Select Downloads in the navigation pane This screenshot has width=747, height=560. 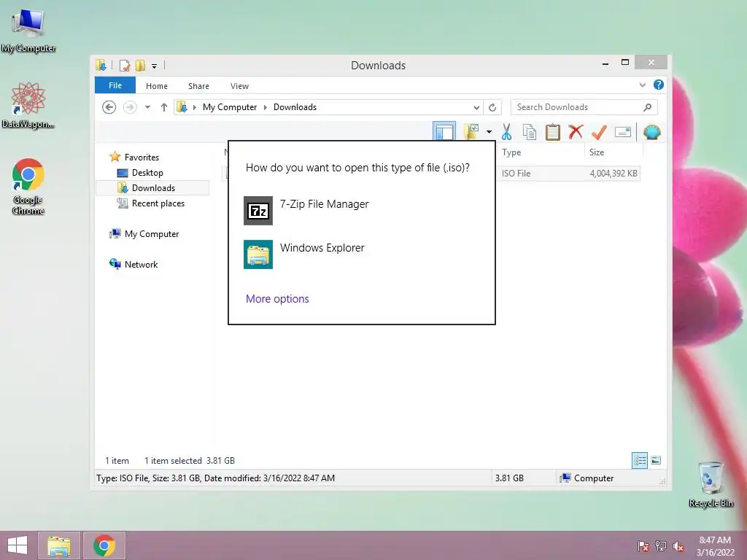pos(152,187)
